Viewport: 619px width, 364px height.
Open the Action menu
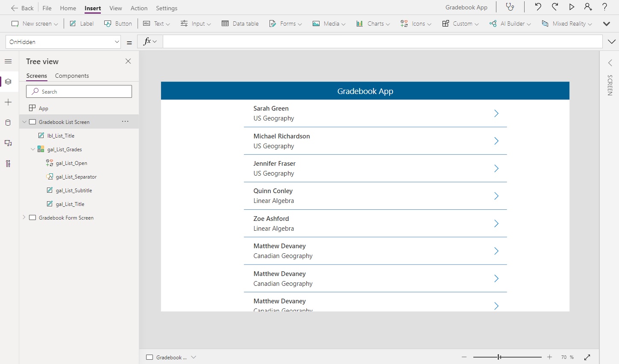tap(139, 8)
